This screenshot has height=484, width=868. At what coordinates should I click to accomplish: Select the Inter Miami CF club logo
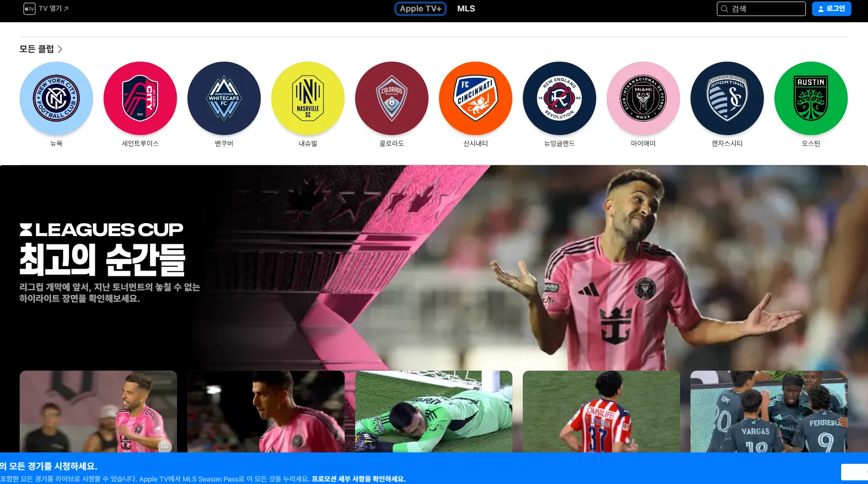point(643,98)
